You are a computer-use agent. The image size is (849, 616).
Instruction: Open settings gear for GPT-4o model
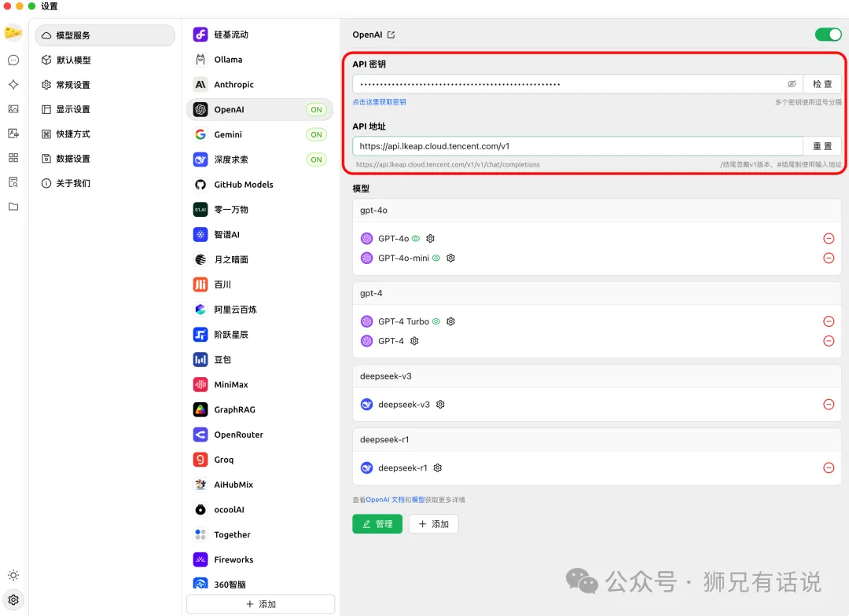click(x=431, y=238)
